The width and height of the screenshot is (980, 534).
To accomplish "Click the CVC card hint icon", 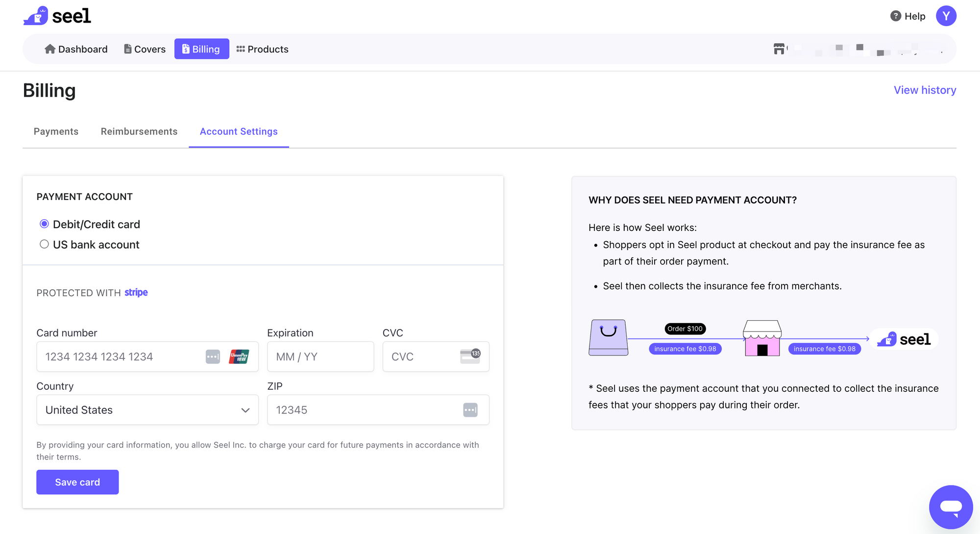I will 470,356.
